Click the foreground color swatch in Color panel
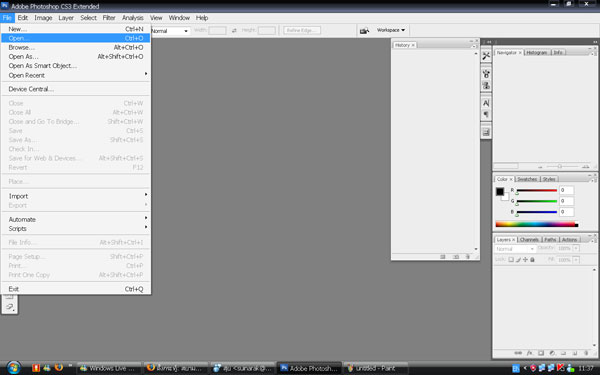Viewport: 600px width, 375px height. pos(500,191)
